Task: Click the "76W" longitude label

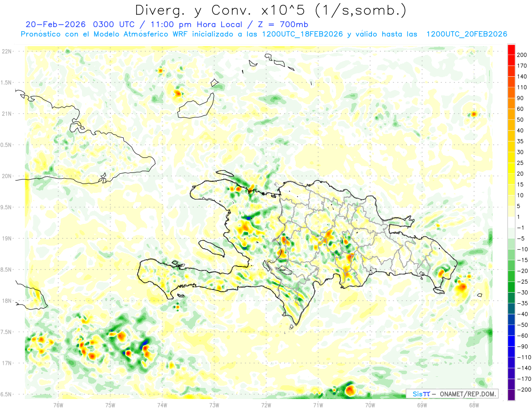Action: coord(58,405)
